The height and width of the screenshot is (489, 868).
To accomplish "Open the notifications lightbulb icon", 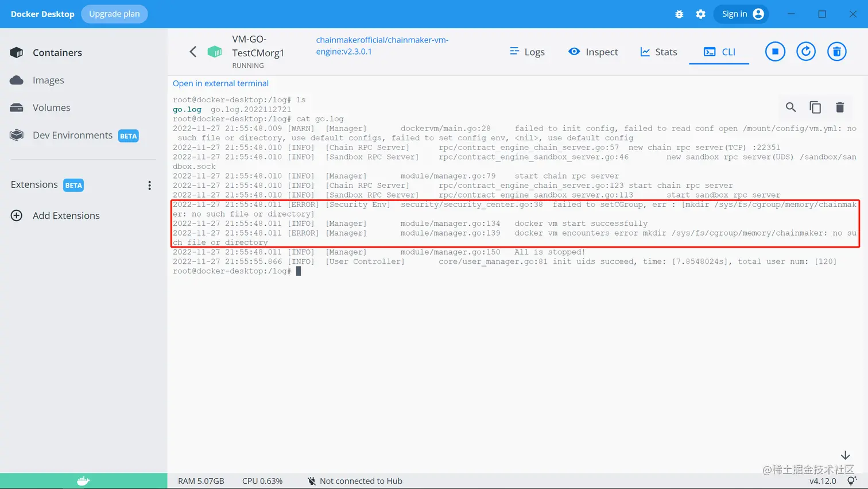I will (x=851, y=481).
